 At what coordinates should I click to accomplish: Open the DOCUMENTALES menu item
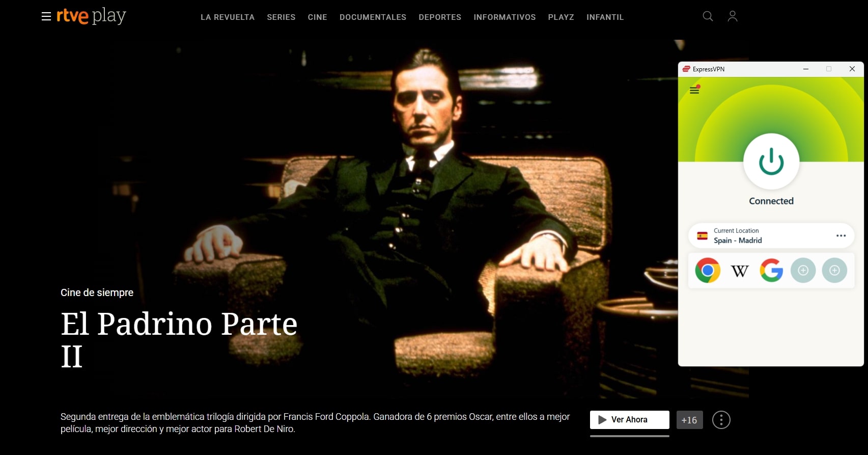[373, 17]
